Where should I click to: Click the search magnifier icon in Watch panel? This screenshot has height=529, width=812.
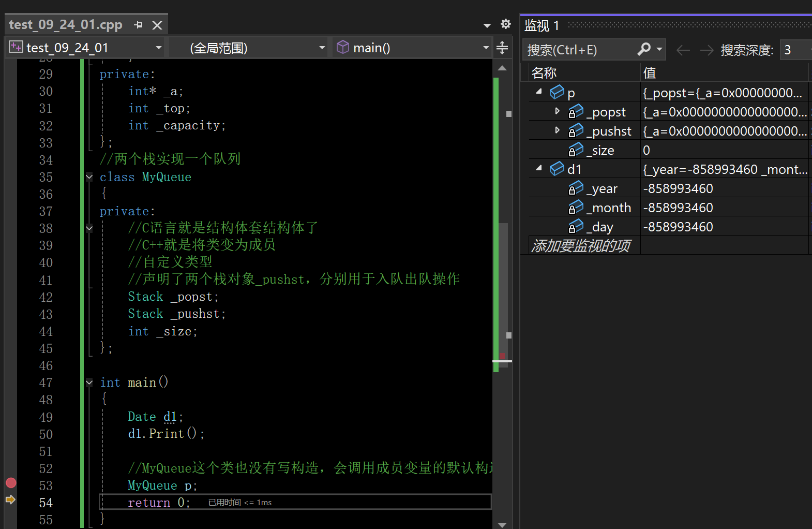644,49
